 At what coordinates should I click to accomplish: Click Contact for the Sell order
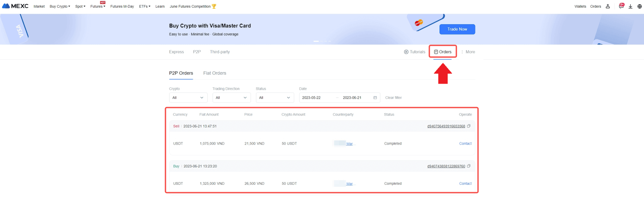pyautogui.click(x=465, y=144)
